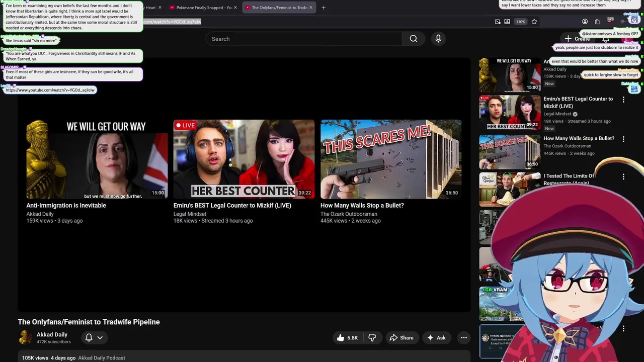Screen dimensions: 644x362
Task: Play Anti-Immigration is Inevitable end-screen thumbnail
Action: pyautogui.click(x=97, y=159)
